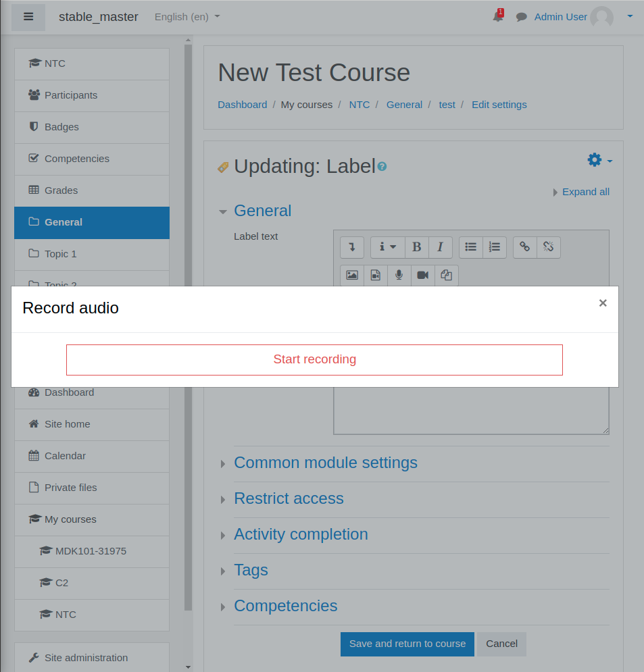Open the gear actions menu

coord(599,160)
